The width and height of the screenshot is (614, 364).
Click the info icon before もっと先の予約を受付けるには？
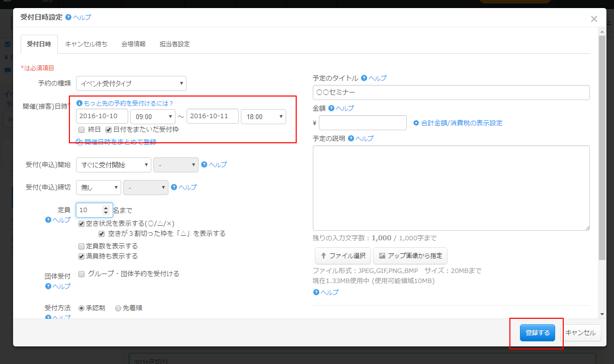pos(79,103)
